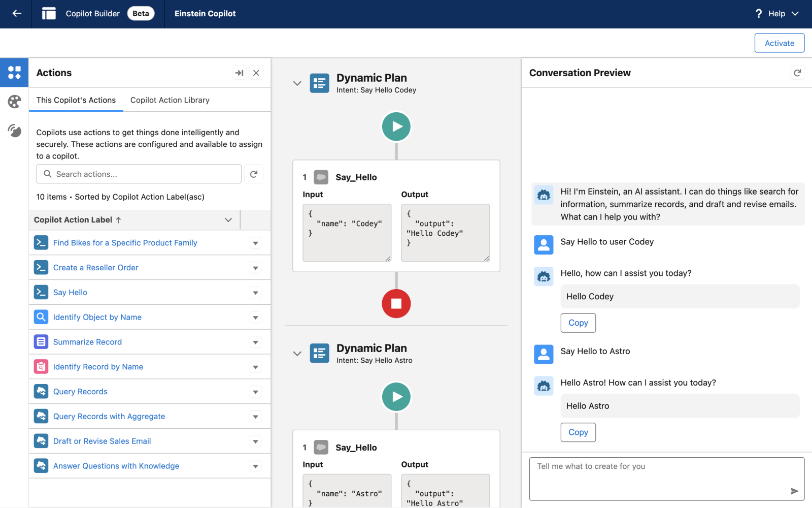Click Dynamic Plan icon for Say Hello Astro
812x508 pixels.
320,354
